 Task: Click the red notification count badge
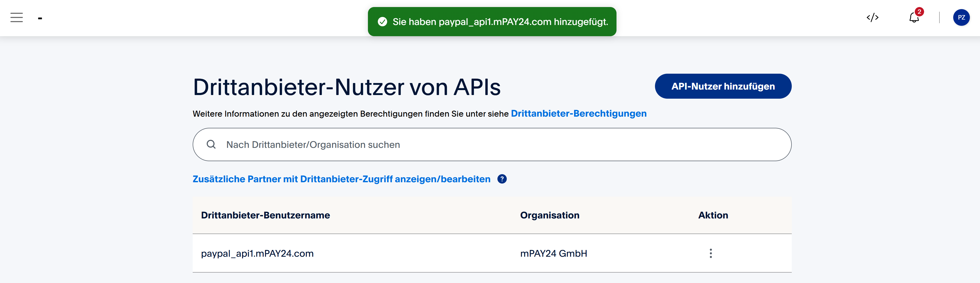coord(919,11)
